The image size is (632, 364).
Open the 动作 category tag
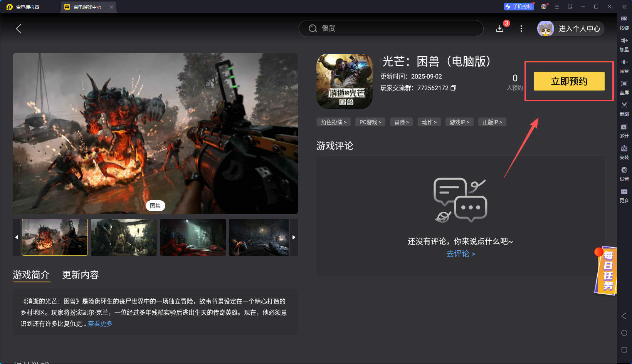tap(429, 122)
